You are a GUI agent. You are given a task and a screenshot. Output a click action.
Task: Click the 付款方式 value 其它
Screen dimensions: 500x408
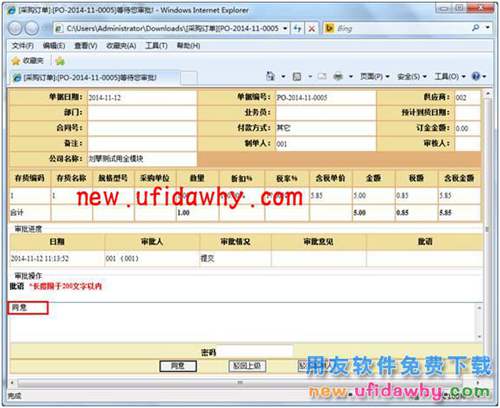click(x=283, y=128)
